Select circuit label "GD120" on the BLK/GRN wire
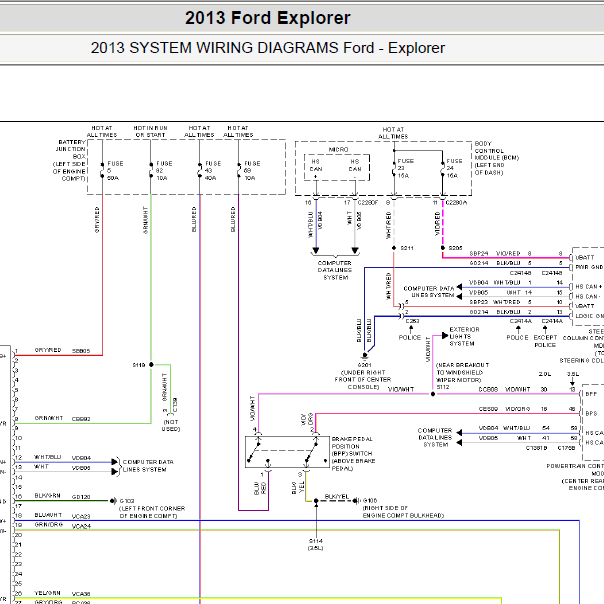The height and width of the screenshot is (604, 604). [x=81, y=497]
